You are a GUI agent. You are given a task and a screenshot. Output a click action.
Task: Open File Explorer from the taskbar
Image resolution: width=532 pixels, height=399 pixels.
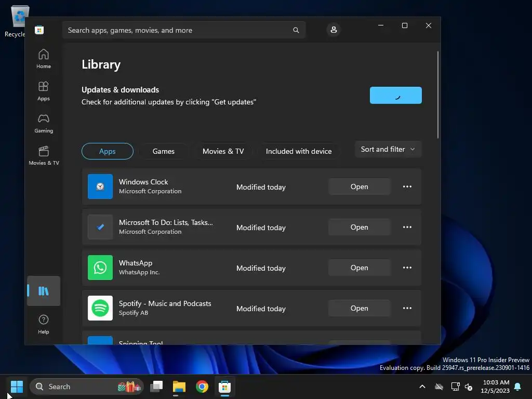click(179, 387)
